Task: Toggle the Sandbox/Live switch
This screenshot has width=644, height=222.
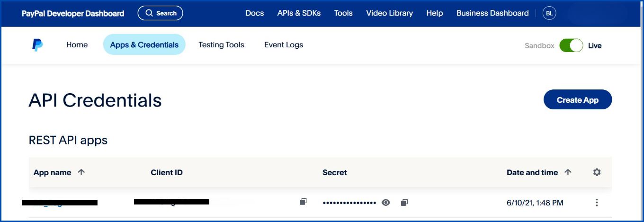Action: point(571,45)
